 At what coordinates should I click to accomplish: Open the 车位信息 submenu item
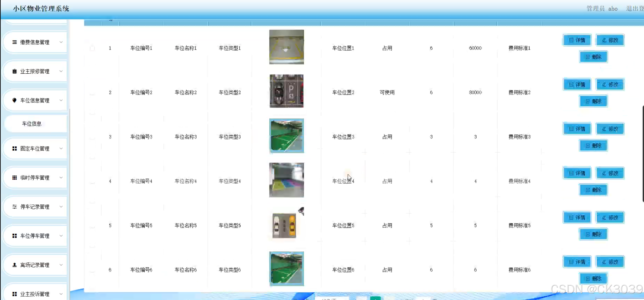click(x=32, y=124)
